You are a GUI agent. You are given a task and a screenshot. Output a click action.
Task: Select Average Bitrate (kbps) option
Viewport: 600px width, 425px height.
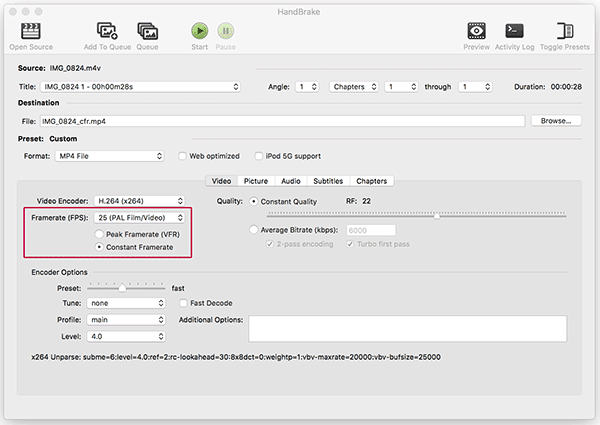pos(253,230)
